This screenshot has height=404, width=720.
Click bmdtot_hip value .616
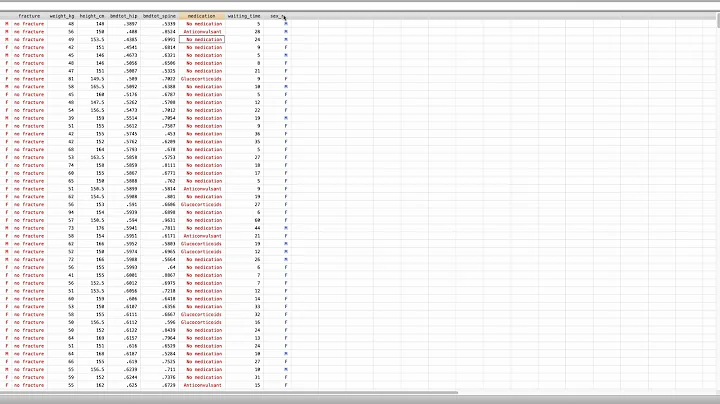[132, 346]
